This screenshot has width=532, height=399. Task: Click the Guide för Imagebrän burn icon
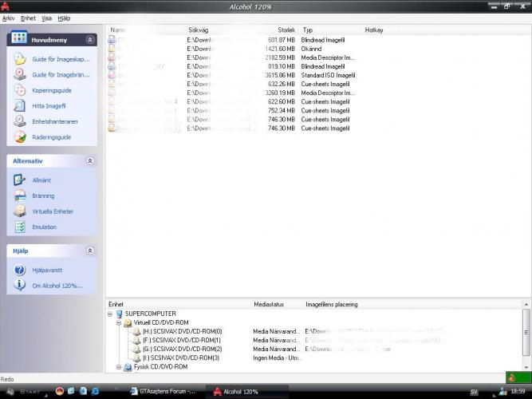click(20, 74)
